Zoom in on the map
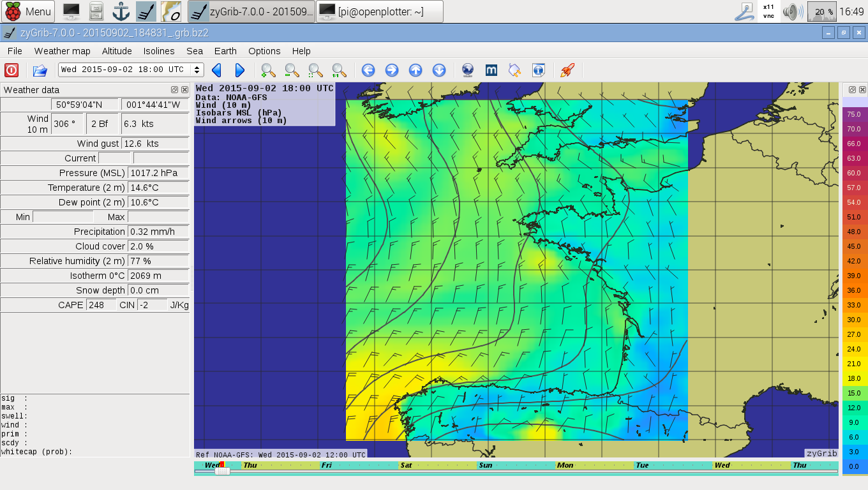The width and height of the screenshot is (868, 490). click(x=269, y=70)
